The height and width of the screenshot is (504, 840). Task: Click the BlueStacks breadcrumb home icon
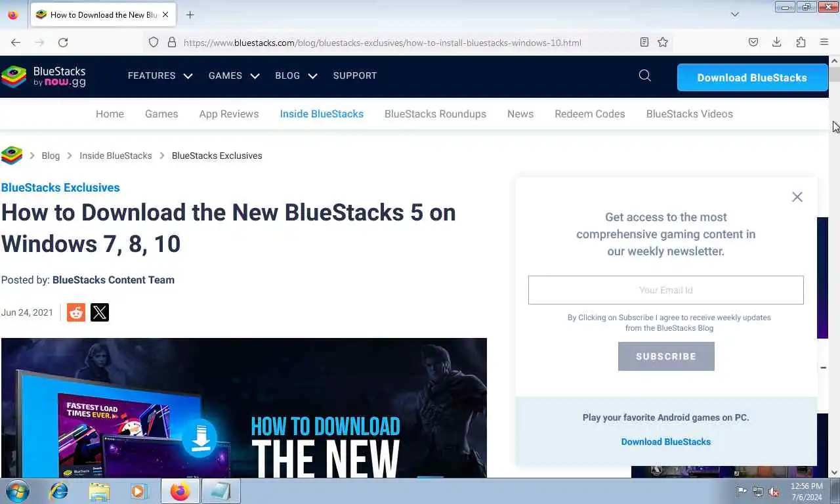tap(12, 156)
